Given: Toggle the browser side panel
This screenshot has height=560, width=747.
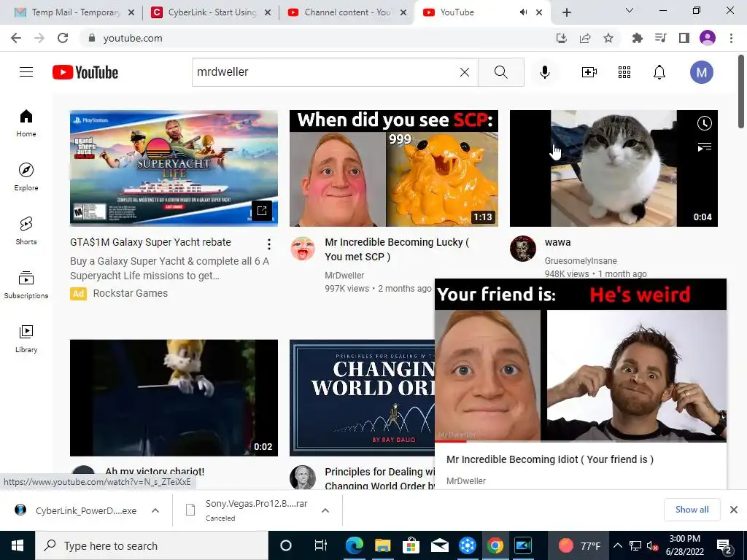Looking at the screenshot, I should coord(684,38).
